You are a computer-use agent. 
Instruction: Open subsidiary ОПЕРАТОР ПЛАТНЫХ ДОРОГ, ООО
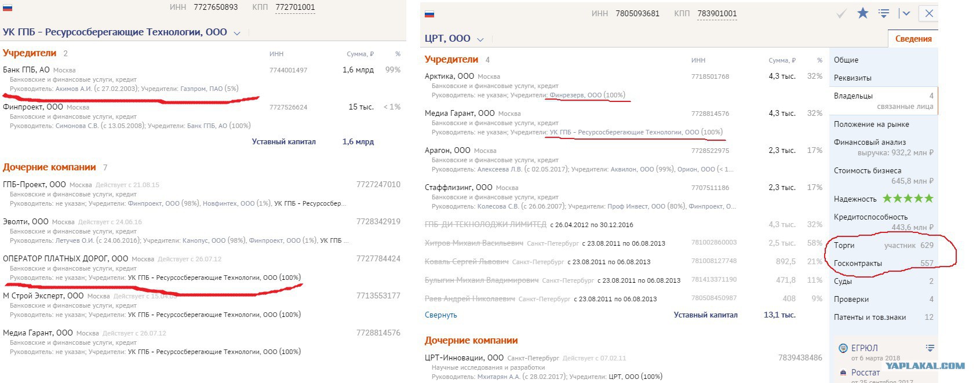[x=65, y=259]
